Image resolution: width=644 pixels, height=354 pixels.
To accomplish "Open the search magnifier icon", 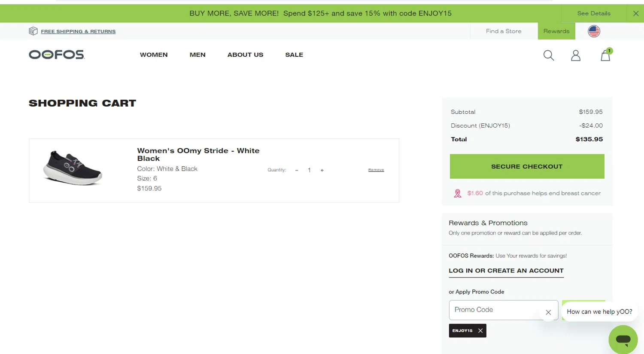I will pyautogui.click(x=549, y=55).
